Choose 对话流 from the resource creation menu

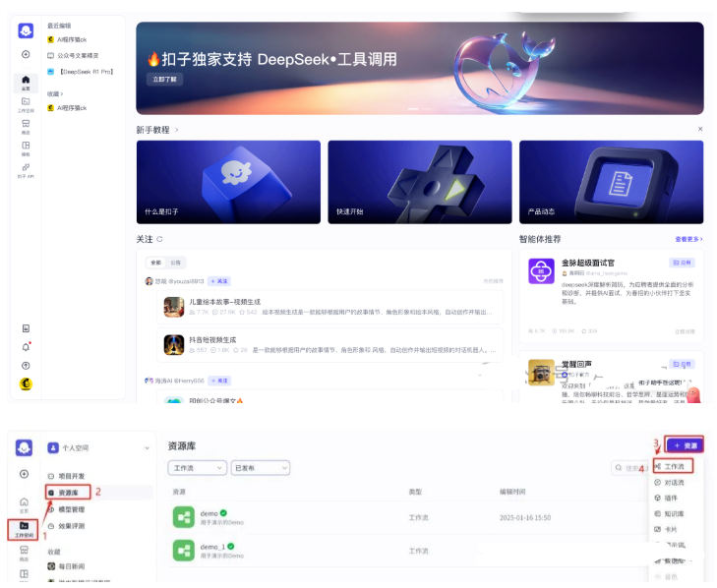(x=673, y=483)
